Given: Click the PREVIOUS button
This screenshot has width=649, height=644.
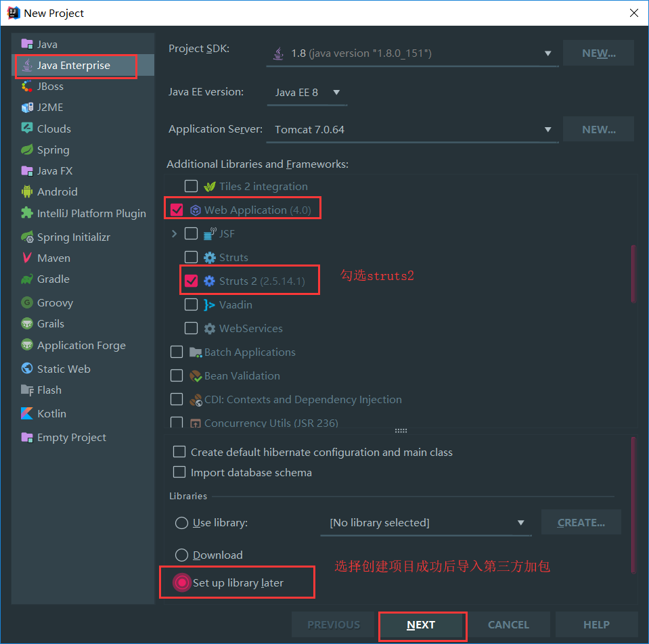Looking at the screenshot, I should click(x=333, y=624).
